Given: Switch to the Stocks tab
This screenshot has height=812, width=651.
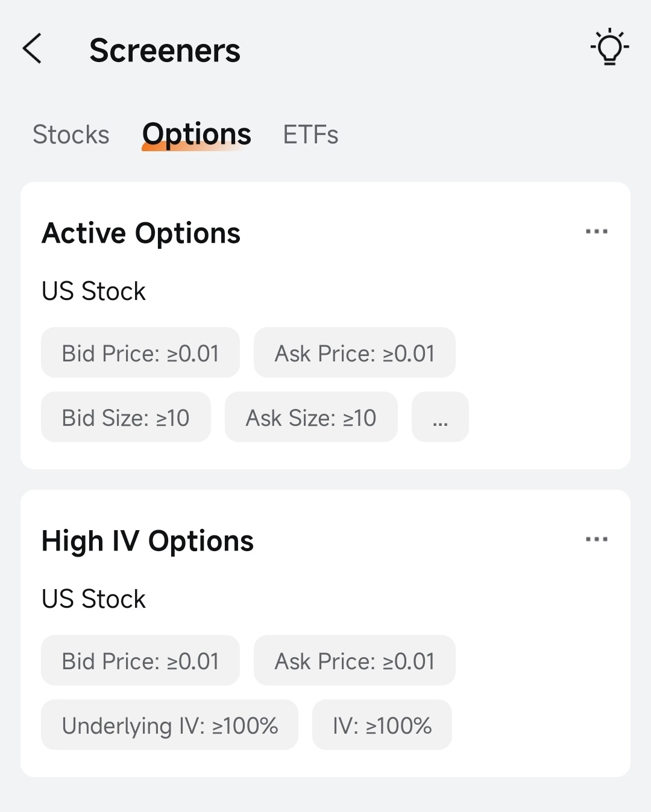Looking at the screenshot, I should (71, 134).
